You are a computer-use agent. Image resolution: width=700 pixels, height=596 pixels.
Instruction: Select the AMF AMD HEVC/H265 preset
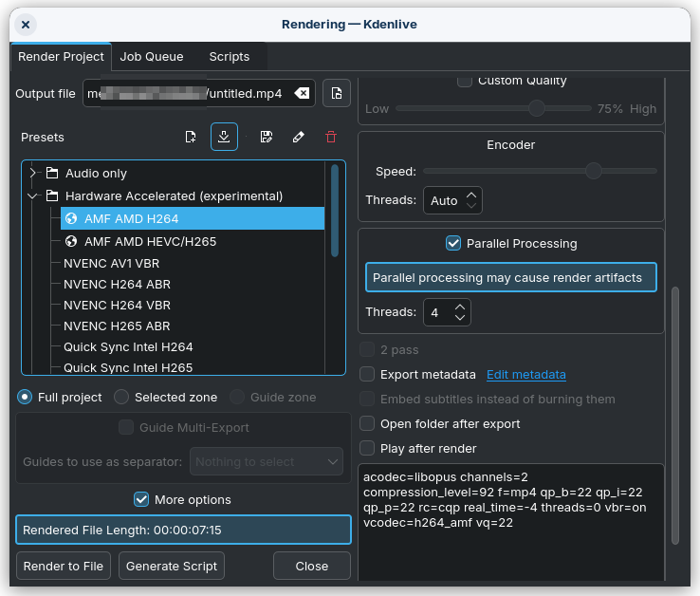click(192, 241)
